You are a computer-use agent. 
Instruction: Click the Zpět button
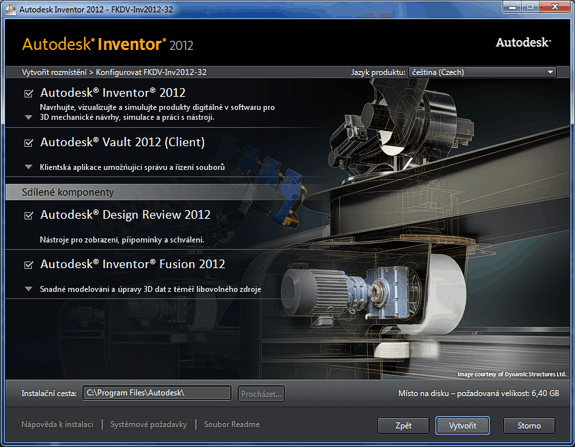coord(403,426)
